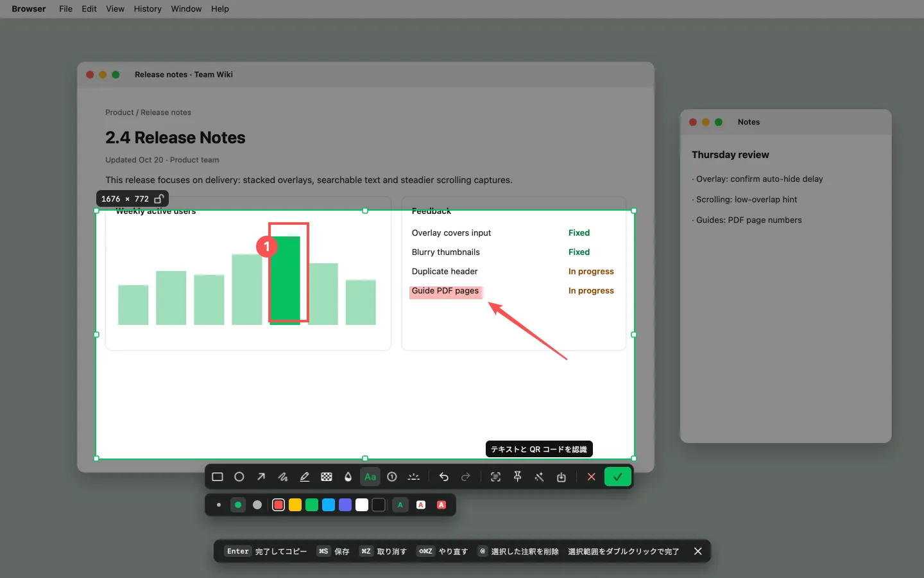Open the File menu
Screen dimensions: 924x578
(x=65, y=9)
